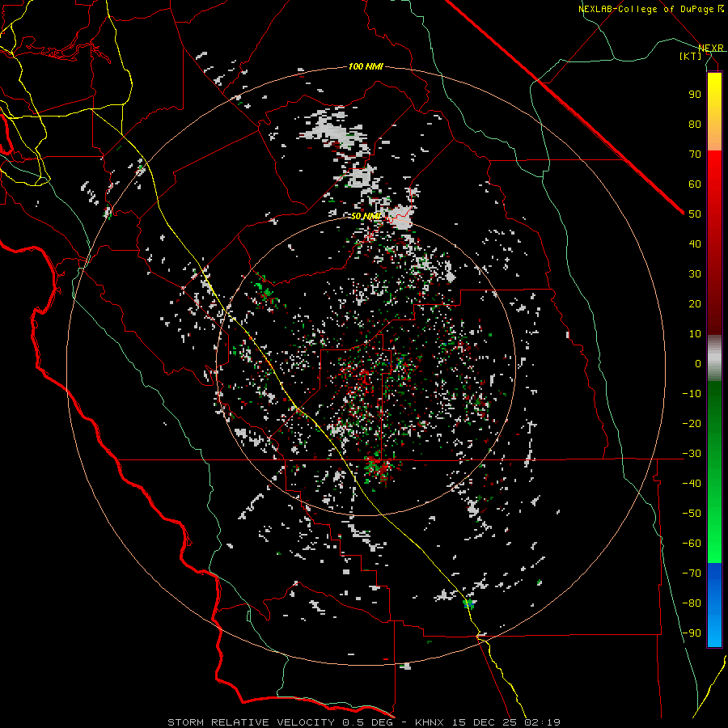Screen dimensions: 728x728
Task: Click the 'NEXLAB-College of DuPage' title text
Action: tap(645, 9)
